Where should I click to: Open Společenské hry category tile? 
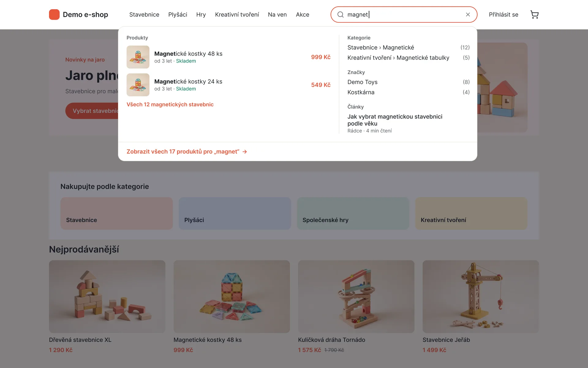coord(353,213)
